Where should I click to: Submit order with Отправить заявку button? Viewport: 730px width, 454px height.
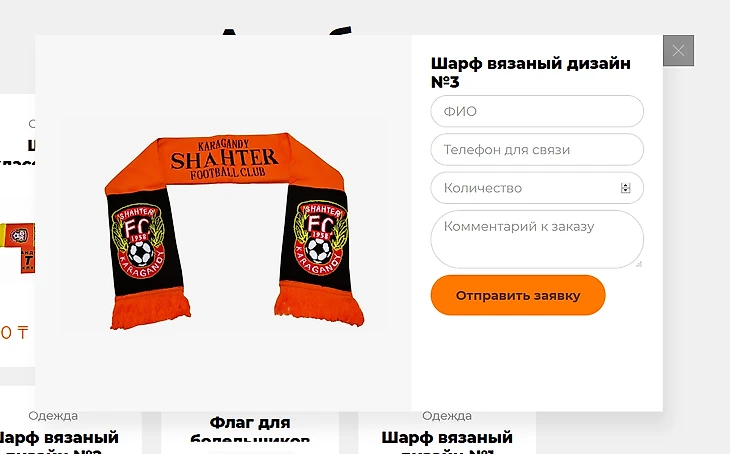point(518,295)
